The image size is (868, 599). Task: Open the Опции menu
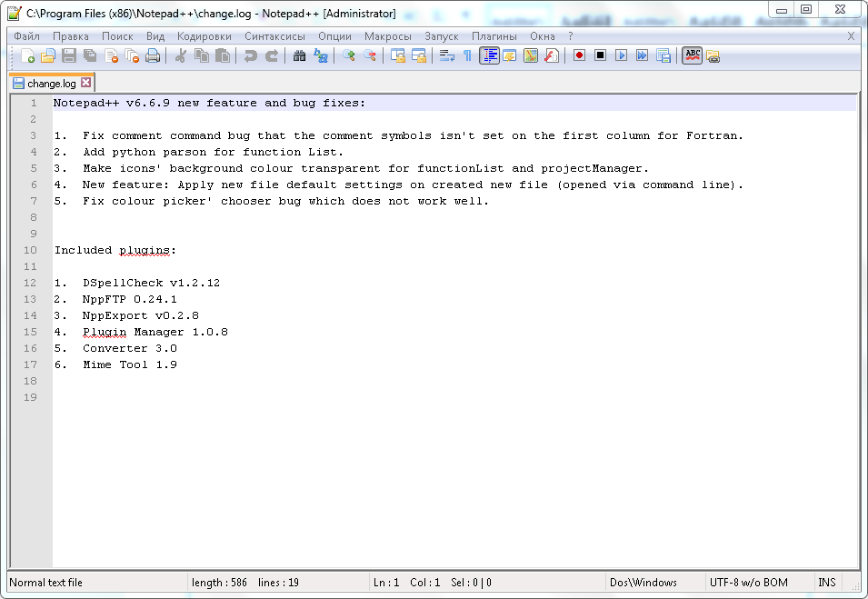click(x=334, y=36)
